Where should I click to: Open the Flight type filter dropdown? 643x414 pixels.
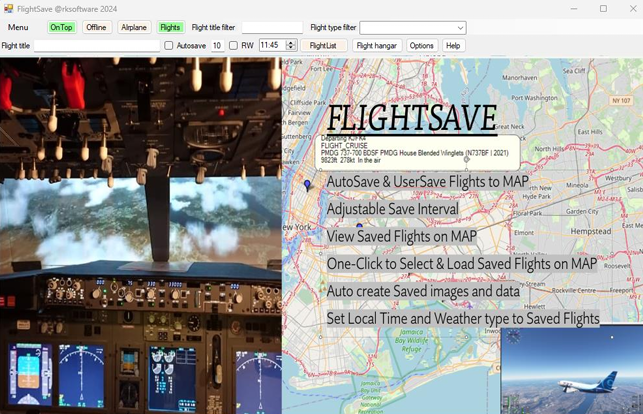(x=413, y=28)
